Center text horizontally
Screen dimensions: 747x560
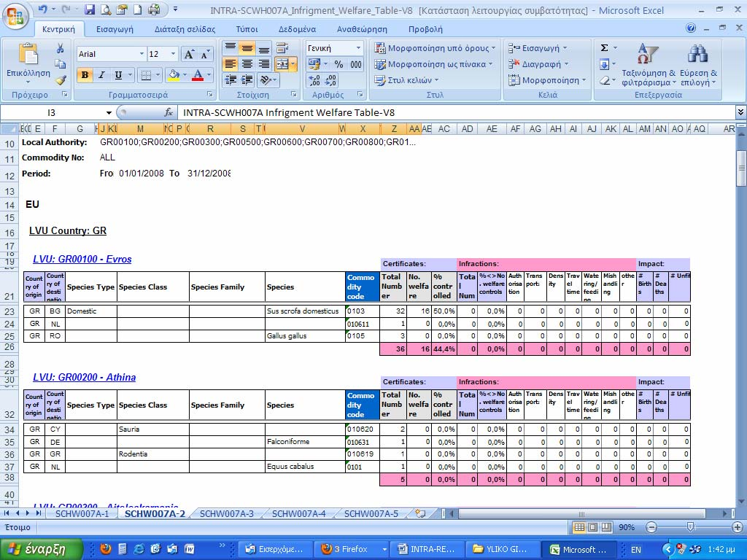[x=247, y=64]
